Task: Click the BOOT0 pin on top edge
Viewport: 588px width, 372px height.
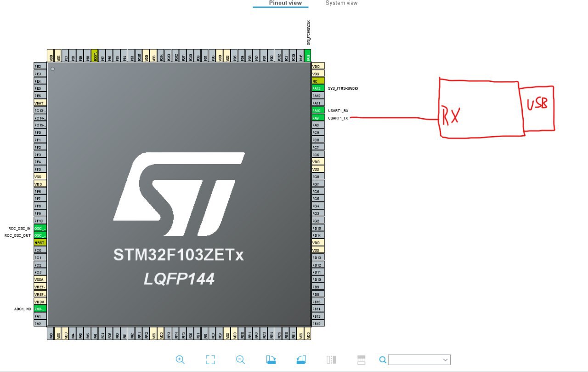Action: [x=95, y=56]
